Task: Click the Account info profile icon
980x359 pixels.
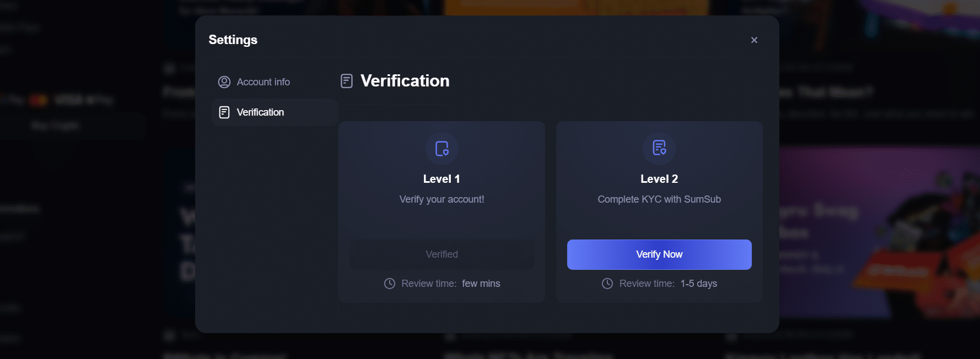Action: (224, 82)
